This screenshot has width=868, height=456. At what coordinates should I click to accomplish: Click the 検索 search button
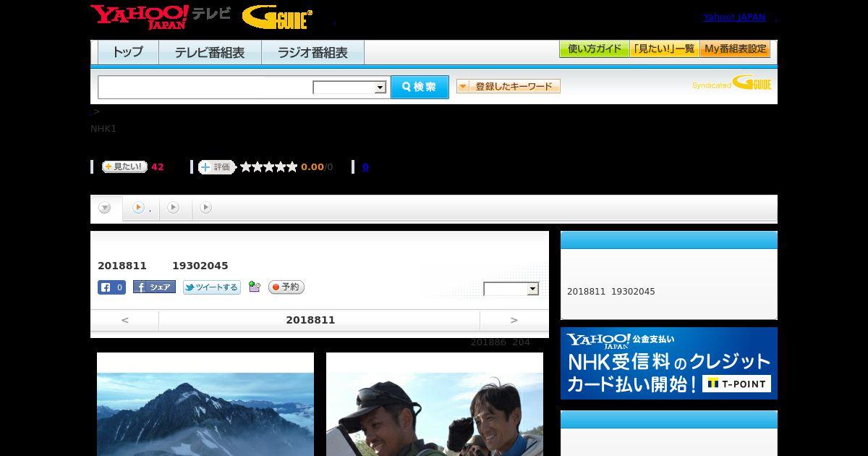pos(420,87)
